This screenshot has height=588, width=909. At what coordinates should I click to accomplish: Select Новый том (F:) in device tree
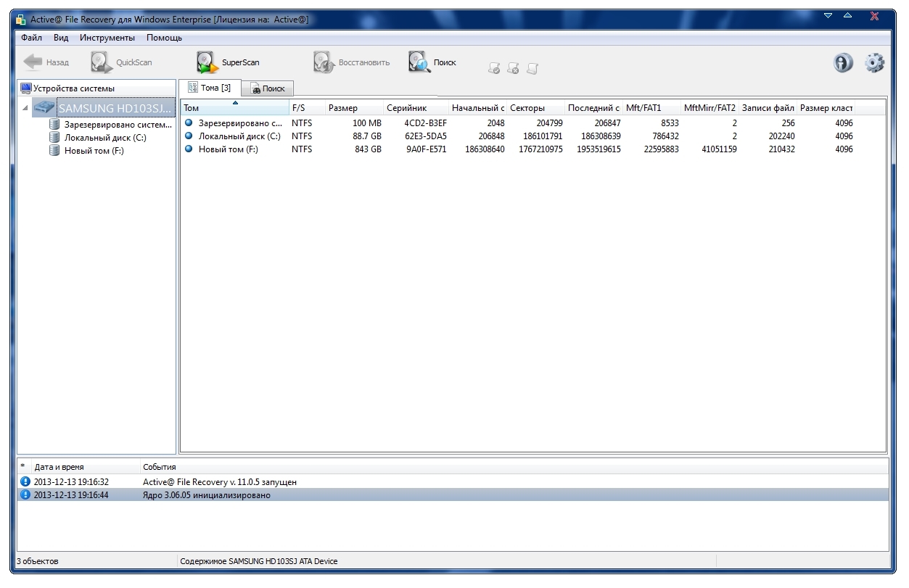tap(94, 151)
